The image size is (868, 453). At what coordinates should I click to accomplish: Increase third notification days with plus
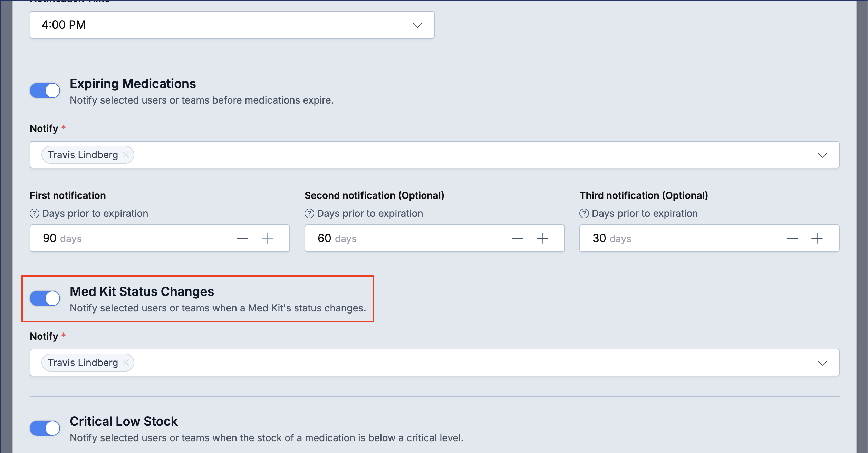pyautogui.click(x=817, y=238)
